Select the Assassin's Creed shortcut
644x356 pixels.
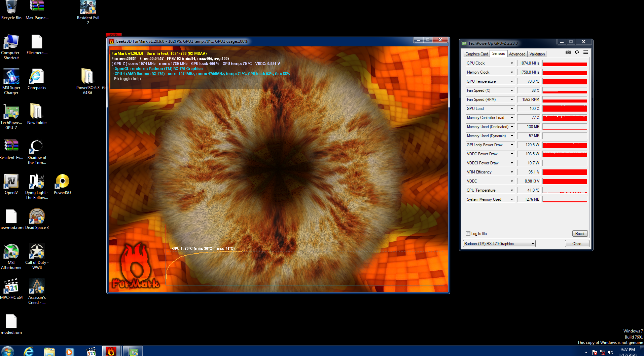click(37, 291)
